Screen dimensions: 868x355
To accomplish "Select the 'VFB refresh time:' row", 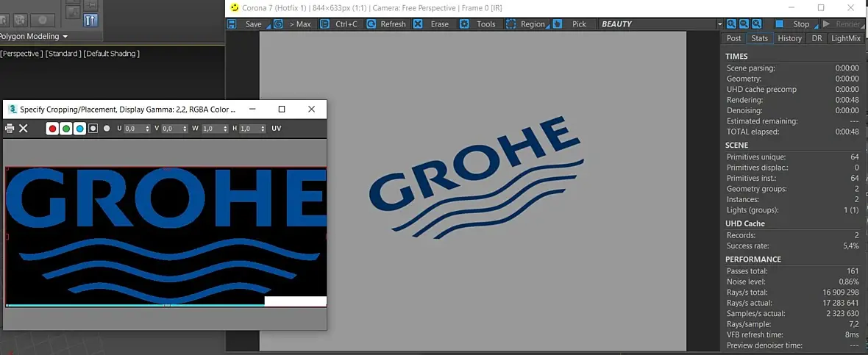I will [x=793, y=334].
